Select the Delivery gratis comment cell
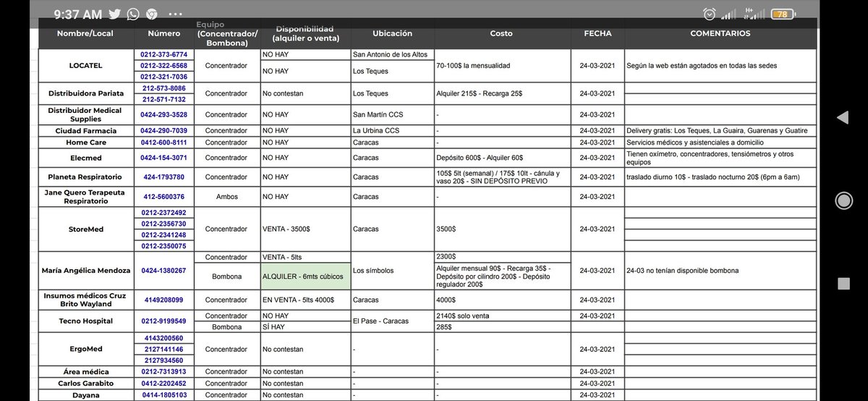This screenshot has height=401, width=868. click(x=720, y=130)
